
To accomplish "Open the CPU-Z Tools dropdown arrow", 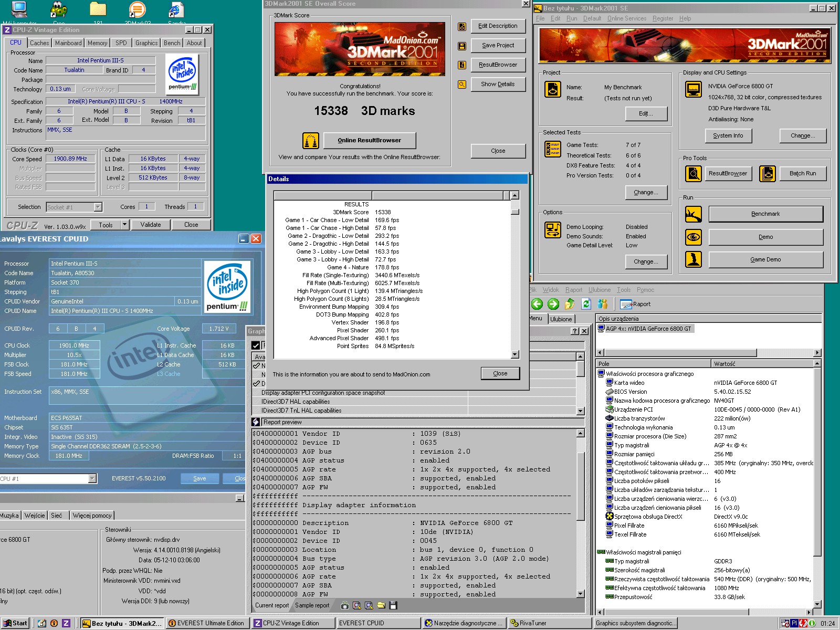I will [125, 225].
